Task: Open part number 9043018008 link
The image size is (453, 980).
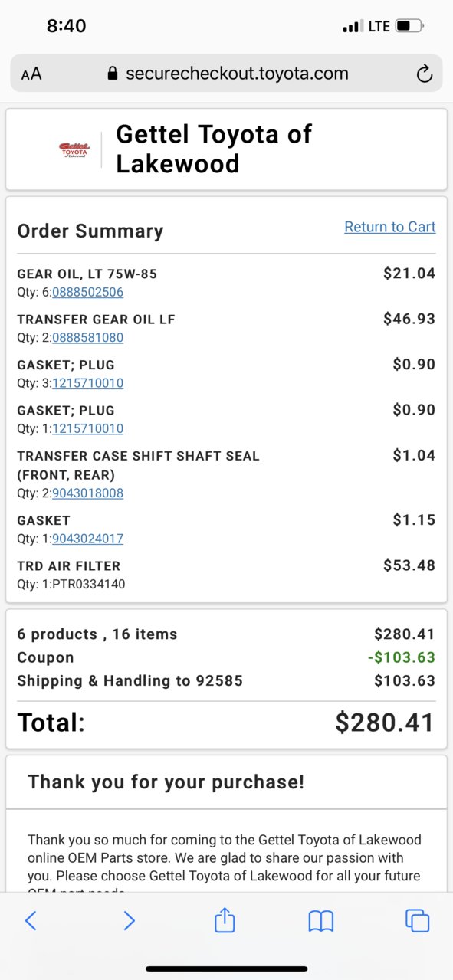Action: click(87, 493)
